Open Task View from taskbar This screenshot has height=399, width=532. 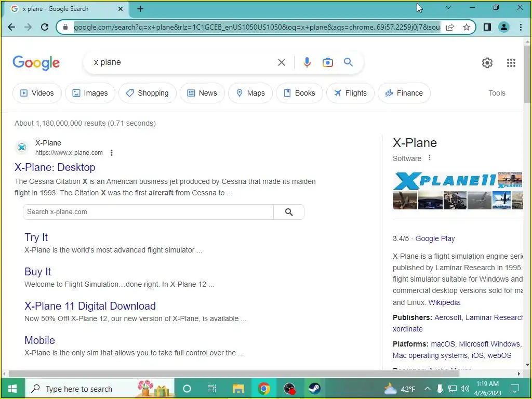[212, 389]
